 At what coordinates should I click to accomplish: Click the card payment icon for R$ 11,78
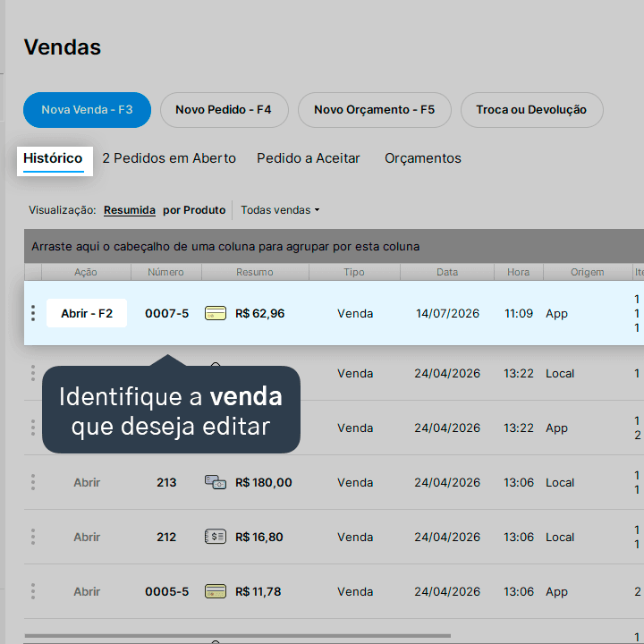216,591
